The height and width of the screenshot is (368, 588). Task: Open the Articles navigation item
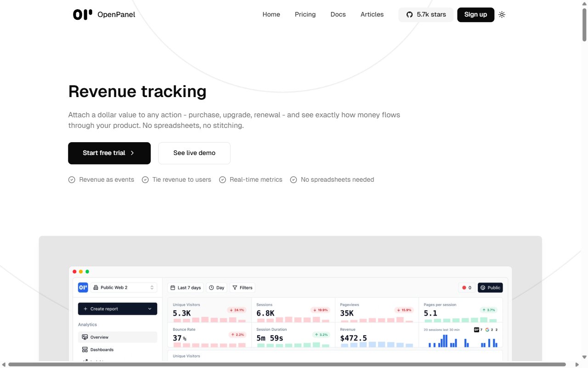point(372,14)
